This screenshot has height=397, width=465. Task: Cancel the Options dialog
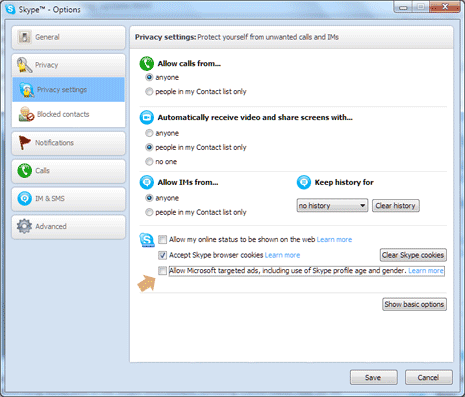[429, 377]
